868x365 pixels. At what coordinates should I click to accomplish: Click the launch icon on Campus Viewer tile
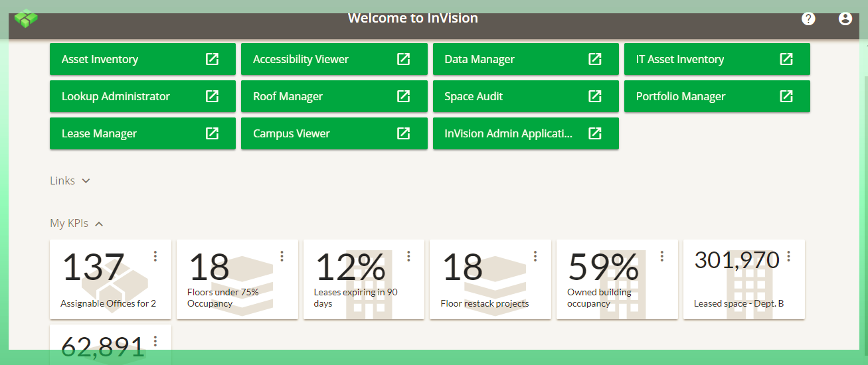[x=403, y=133]
